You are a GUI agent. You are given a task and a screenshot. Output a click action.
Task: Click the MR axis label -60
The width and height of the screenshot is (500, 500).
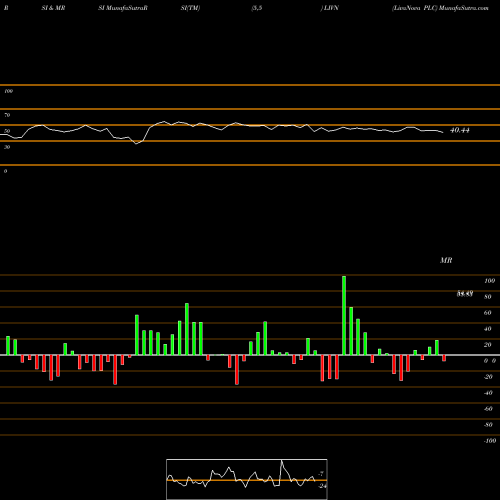488,409
